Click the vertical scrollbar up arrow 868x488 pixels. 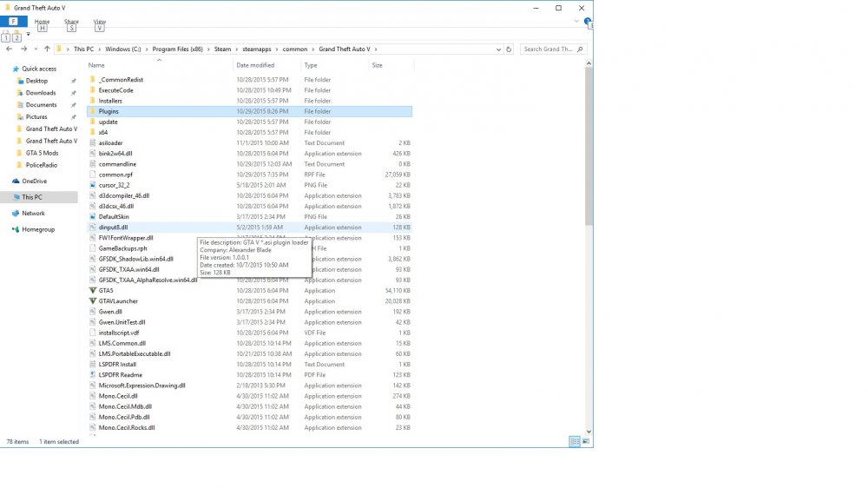tap(589, 63)
